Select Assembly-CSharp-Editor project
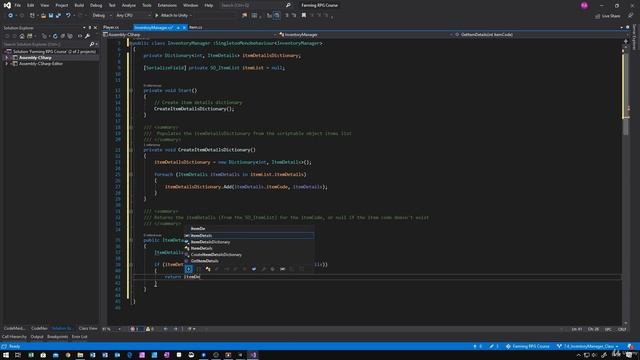This screenshot has width=640, height=360. coord(41,64)
